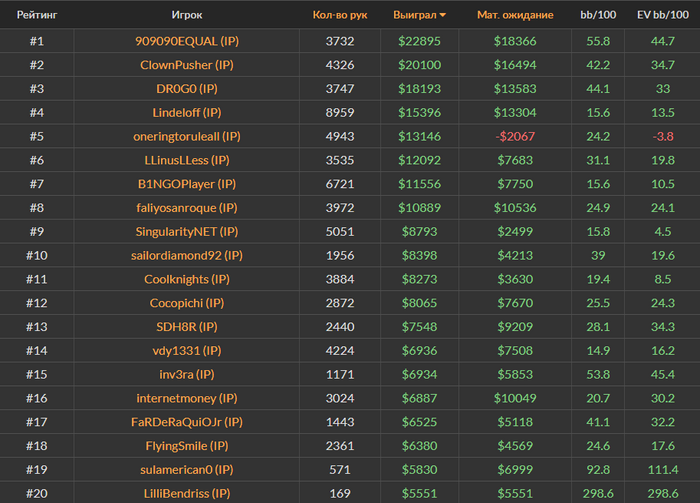Click oneringtoruleall (IP) player name
This screenshot has width=700, height=503.
[x=187, y=136]
